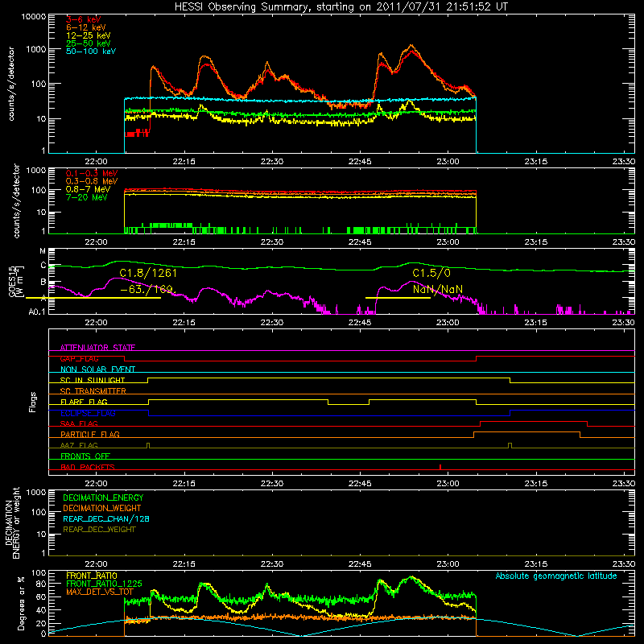Click the 10000 y-axis label on top plot
This screenshot has height=644, width=644.
[33, 16]
